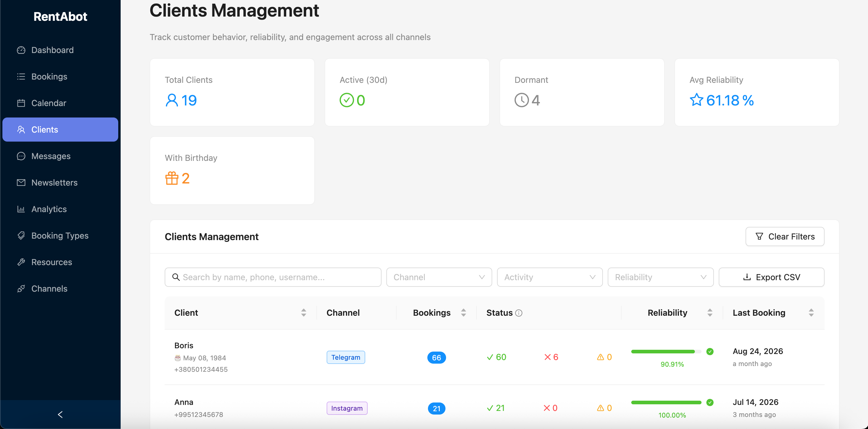Go to Bookings in the sidebar
This screenshot has height=429, width=868.
60,77
